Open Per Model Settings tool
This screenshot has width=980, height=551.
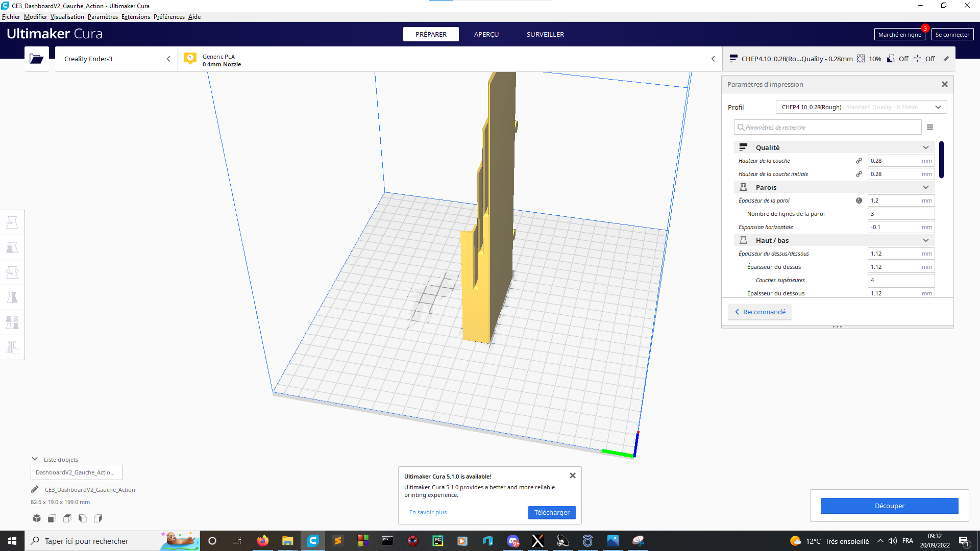[x=12, y=322]
